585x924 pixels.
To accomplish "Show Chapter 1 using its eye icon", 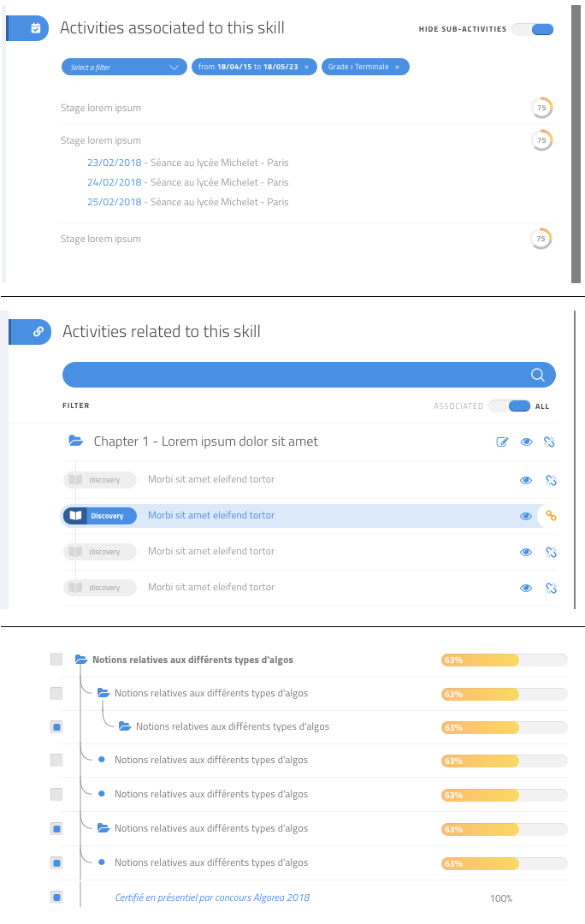I will point(526,442).
